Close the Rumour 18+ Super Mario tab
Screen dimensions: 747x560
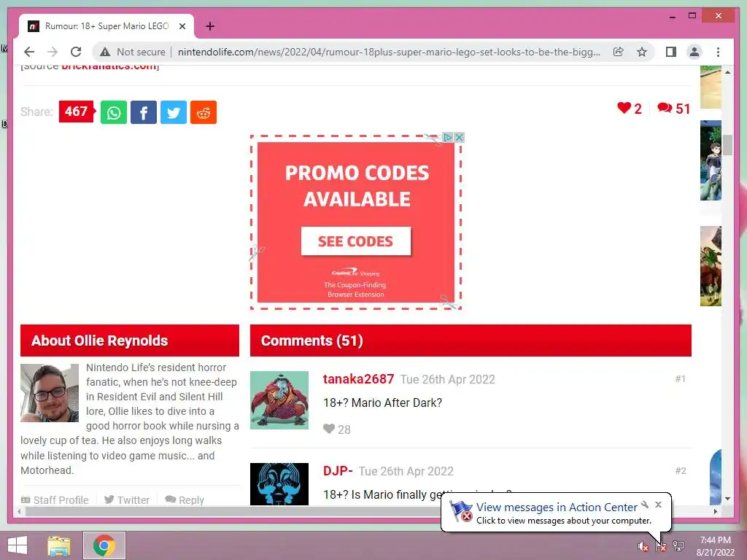[182, 26]
